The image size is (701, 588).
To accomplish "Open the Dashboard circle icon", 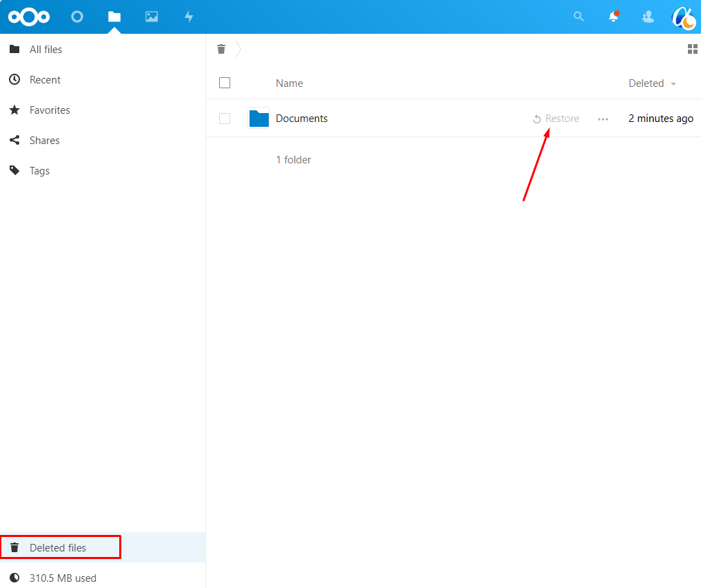I will (x=77, y=17).
